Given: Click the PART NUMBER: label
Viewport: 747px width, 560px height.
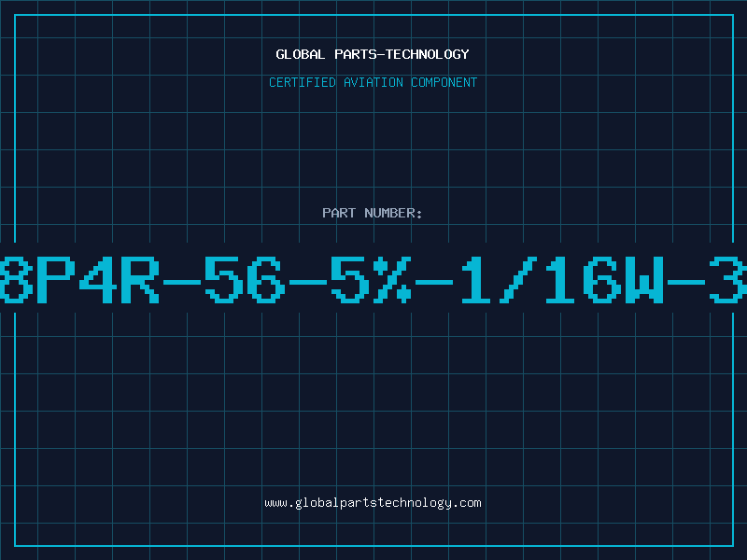Looking at the screenshot, I should (x=373, y=213).
